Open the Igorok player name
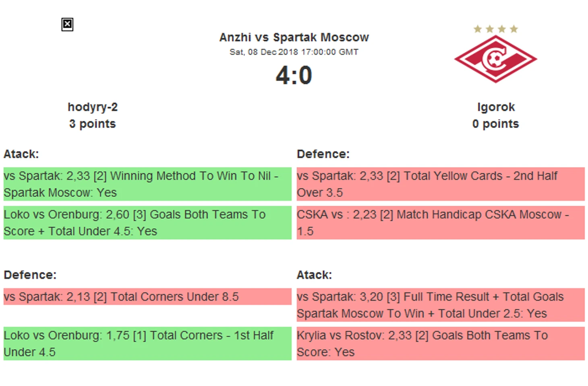 [x=496, y=107]
